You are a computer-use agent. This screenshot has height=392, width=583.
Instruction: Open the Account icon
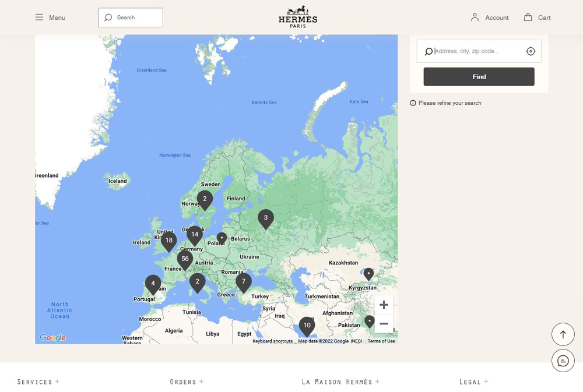tap(475, 17)
